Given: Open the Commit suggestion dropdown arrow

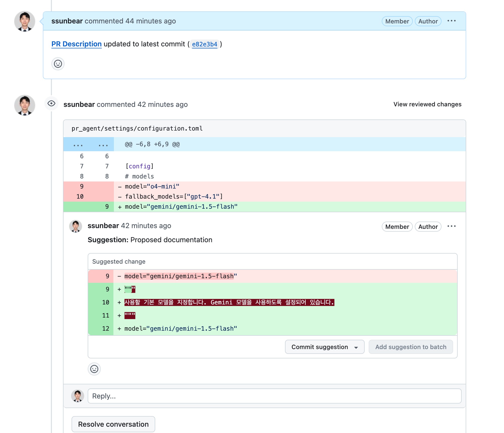Looking at the screenshot, I should pos(356,347).
